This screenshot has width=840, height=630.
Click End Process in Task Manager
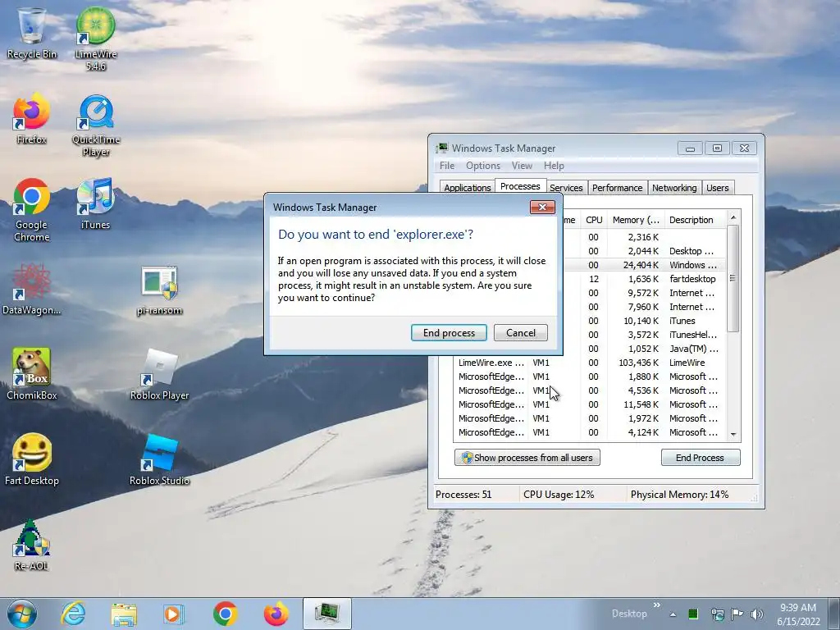pos(701,458)
